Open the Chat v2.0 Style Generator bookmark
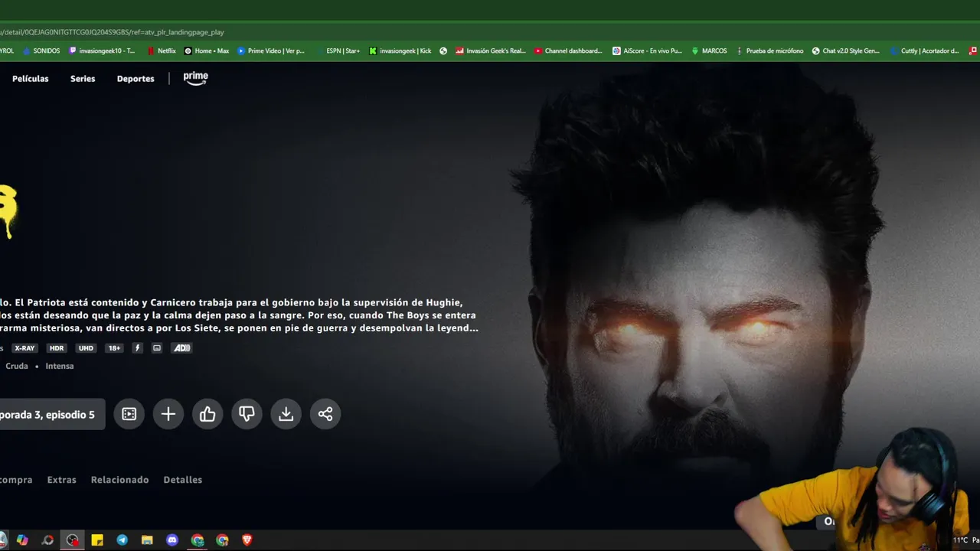980x551 pixels. point(845,51)
